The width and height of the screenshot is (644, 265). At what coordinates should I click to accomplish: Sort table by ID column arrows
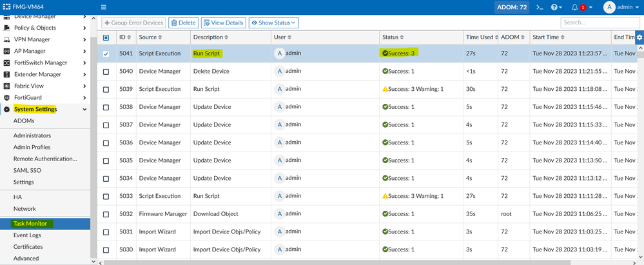click(132, 37)
